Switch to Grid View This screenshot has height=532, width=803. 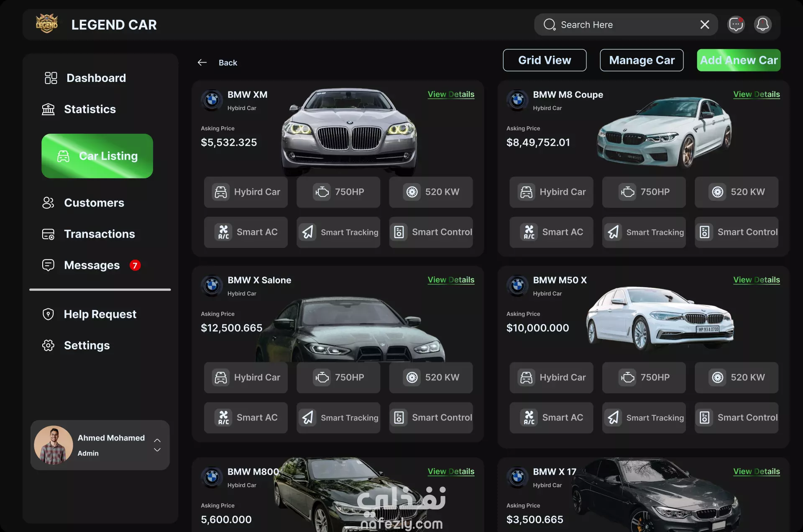[x=544, y=61]
